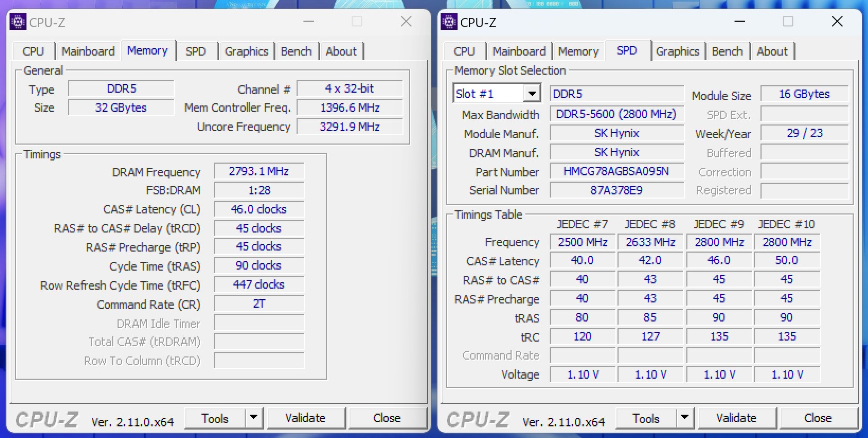Expand Tools dropdown arrow in left window
This screenshot has width=868, height=438.
(x=254, y=418)
